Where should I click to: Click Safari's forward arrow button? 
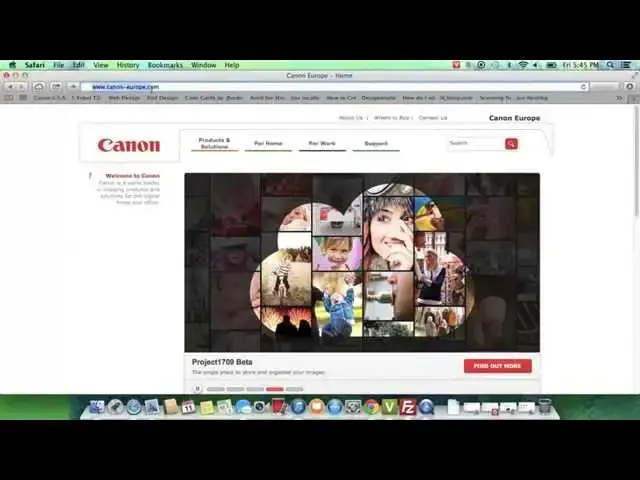[22, 87]
